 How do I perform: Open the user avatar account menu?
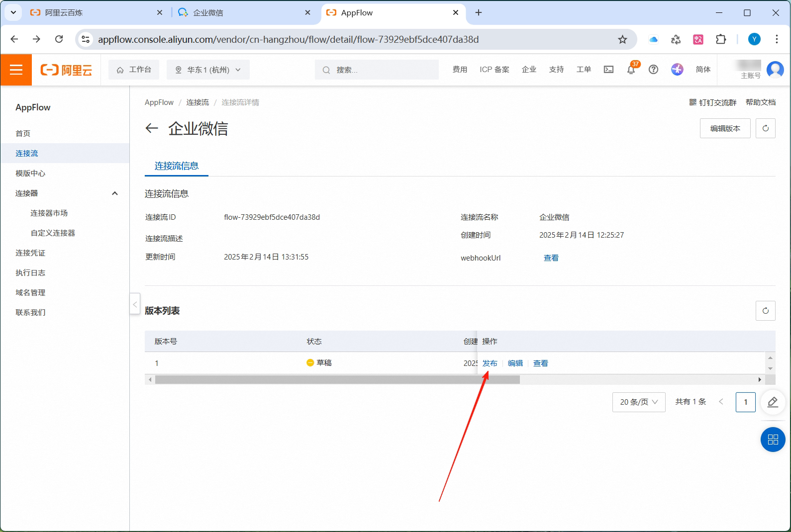(775, 70)
